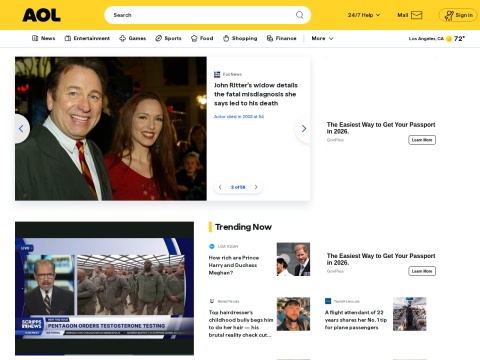This screenshot has width=480, height=360.
Task: Click the Games controller icon
Action: (x=122, y=38)
